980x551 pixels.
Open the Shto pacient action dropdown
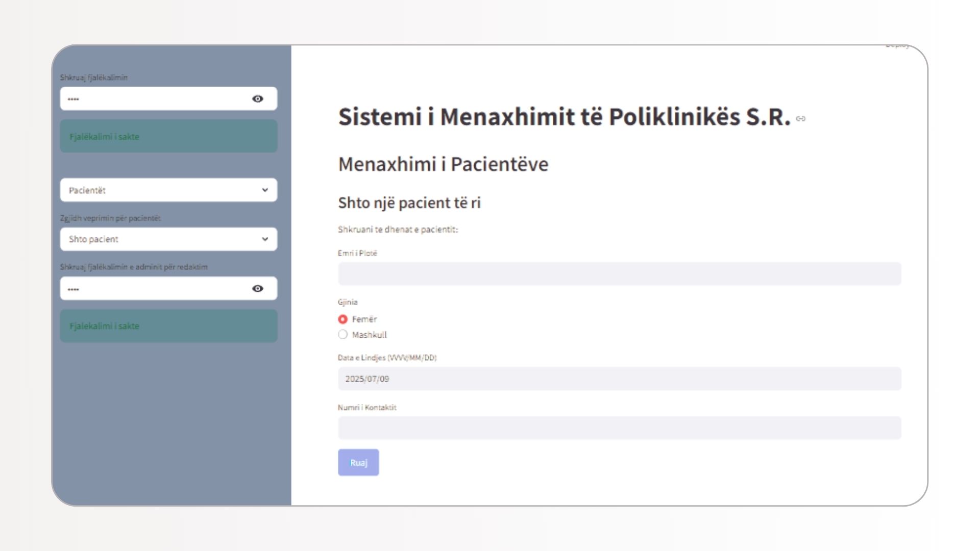pyautogui.click(x=168, y=239)
